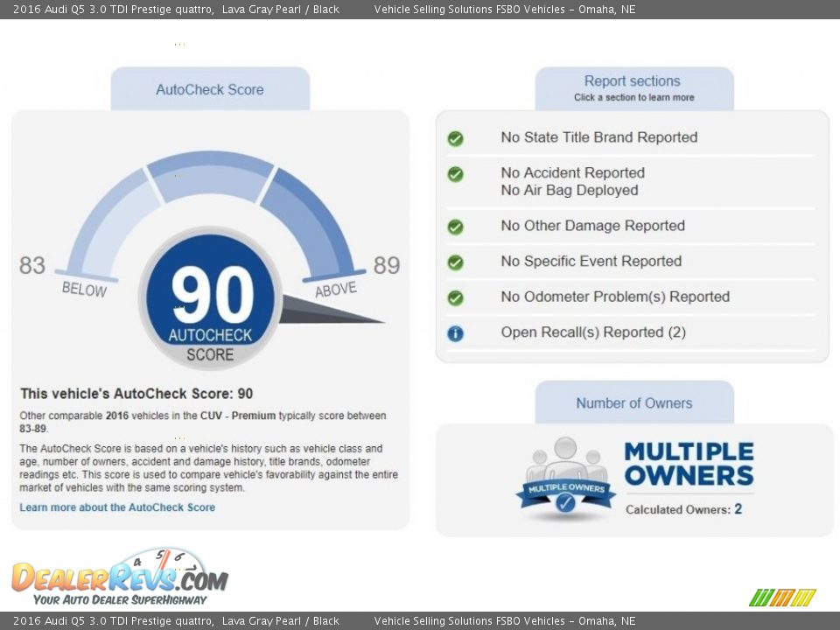Open the No State Title Brand Reported section

(598, 137)
